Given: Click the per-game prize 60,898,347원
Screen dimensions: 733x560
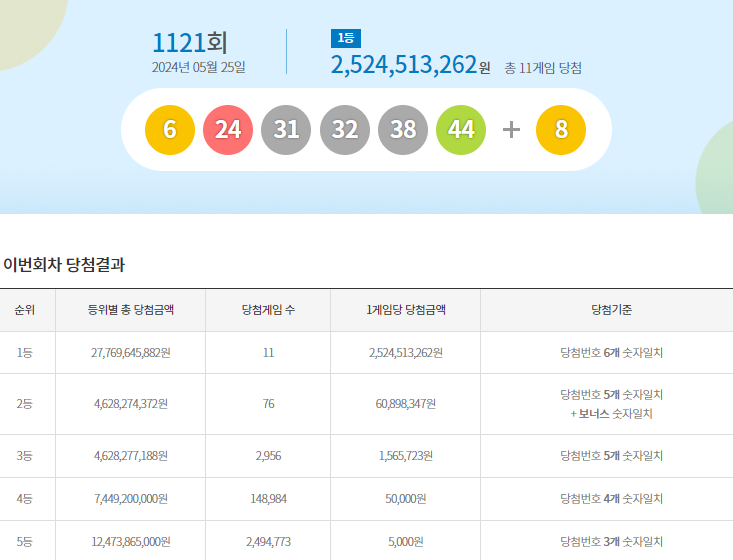Looking at the screenshot, I should (406, 404).
